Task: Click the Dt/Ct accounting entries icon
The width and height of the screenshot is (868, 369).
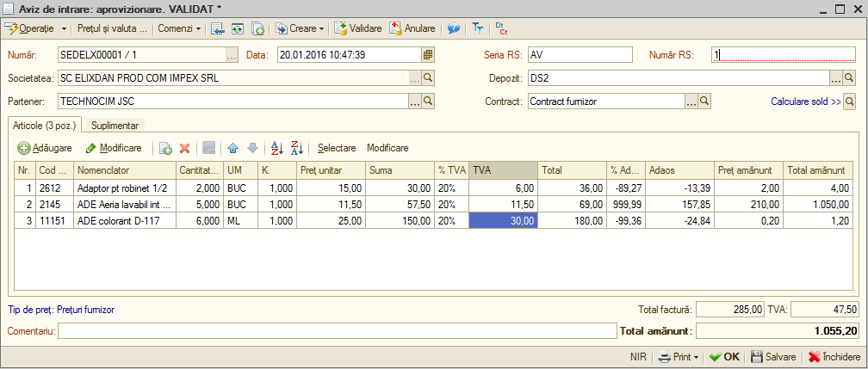Action: (x=501, y=28)
